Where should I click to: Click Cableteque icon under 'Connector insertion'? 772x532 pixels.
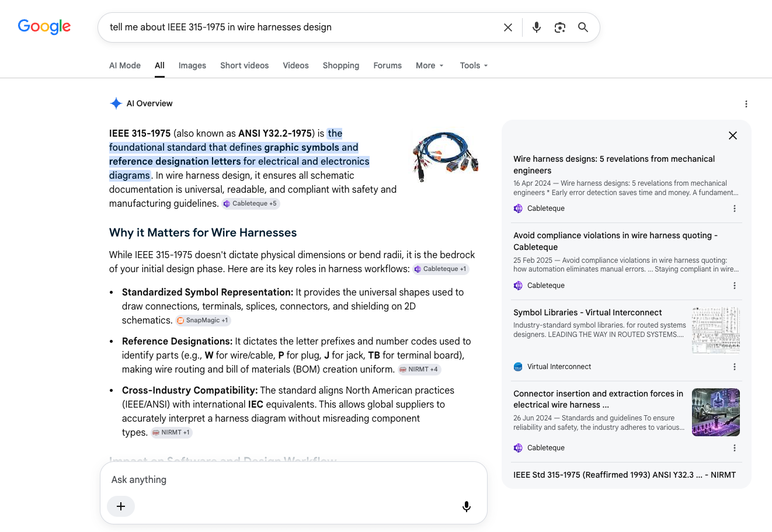518,448
